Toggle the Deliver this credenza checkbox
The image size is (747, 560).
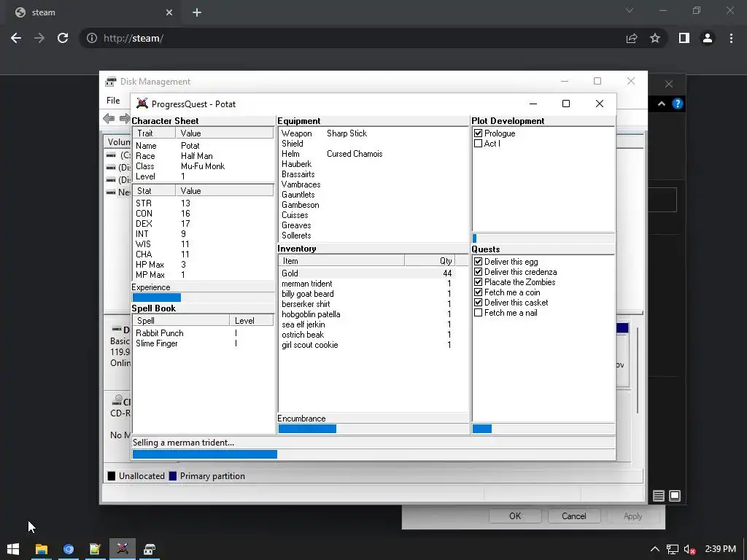point(479,272)
